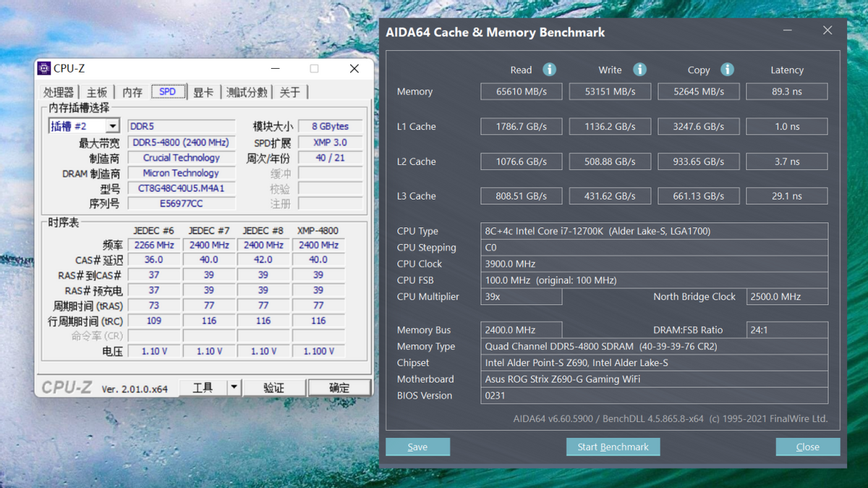Click Save in the AIDA64 benchmark
The image size is (868, 488).
coord(417,447)
